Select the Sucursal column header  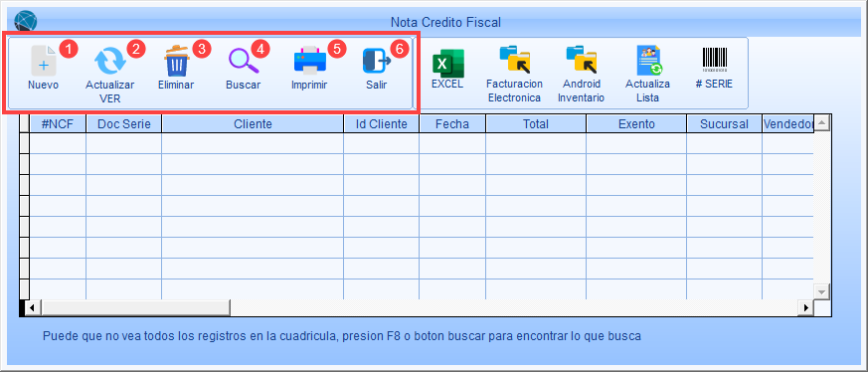(x=724, y=124)
